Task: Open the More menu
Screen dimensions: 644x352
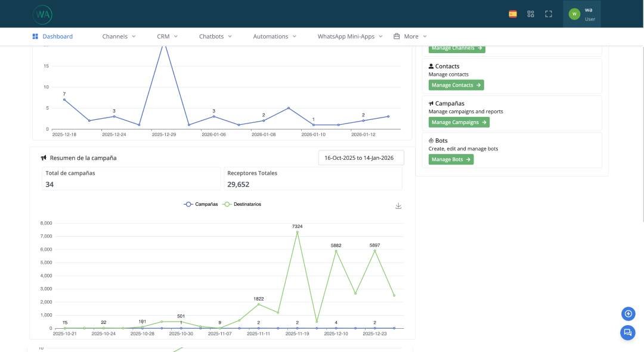Action: coord(410,36)
